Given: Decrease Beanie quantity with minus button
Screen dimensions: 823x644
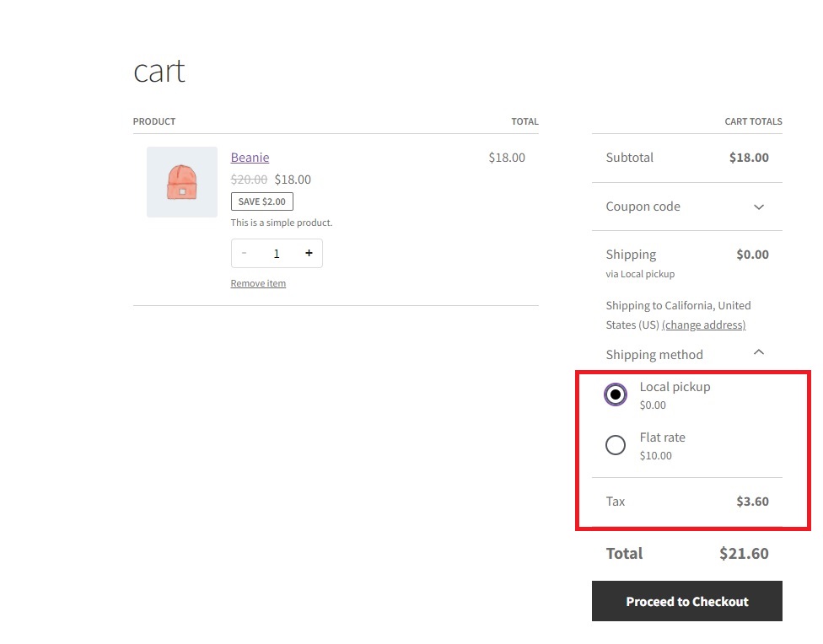Looking at the screenshot, I should pos(244,253).
